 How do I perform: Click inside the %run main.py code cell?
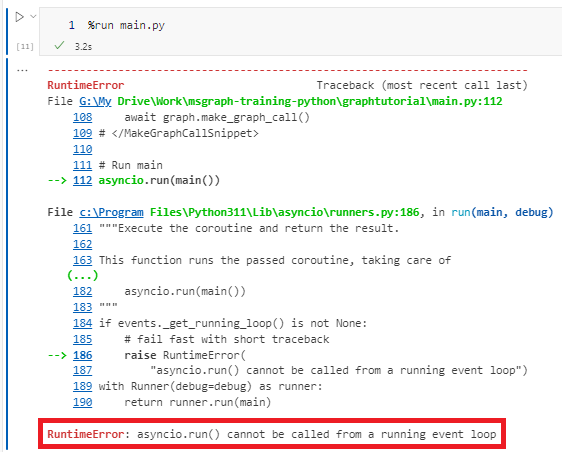tap(300, 25)
